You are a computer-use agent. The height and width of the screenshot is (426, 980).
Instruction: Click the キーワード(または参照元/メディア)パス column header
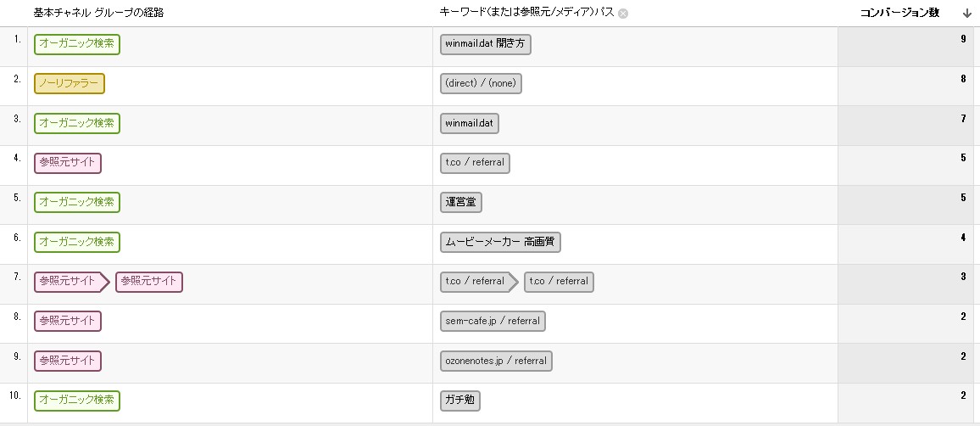[526, 13]
